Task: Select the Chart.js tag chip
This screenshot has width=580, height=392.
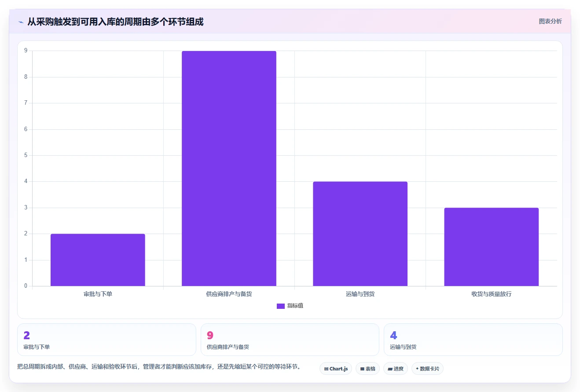Action: click(336, 369)
